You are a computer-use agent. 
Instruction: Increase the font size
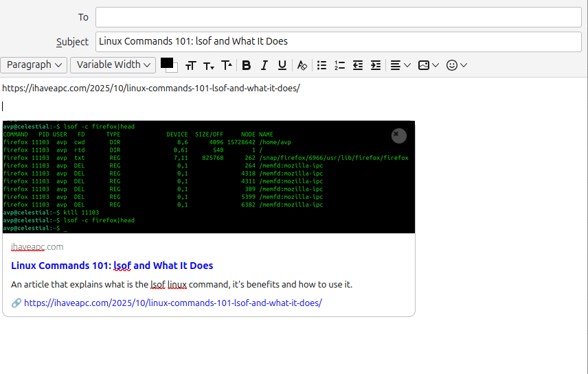pyautogui.click(x=227, y=66)
